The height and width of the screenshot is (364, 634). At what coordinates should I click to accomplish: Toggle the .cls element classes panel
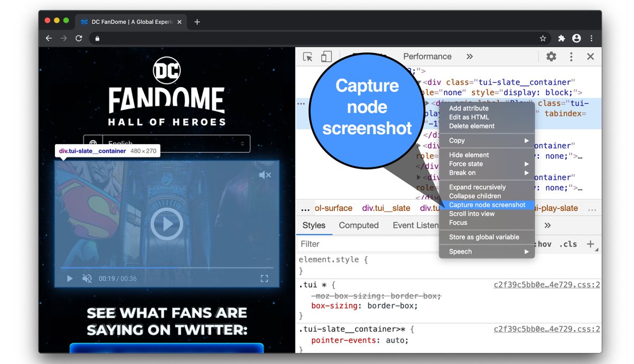coord(568,244)
